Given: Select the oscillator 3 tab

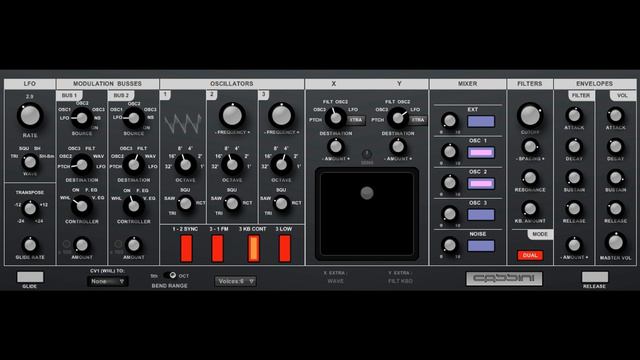Looking at the screenshot, I should coord(264,95).
